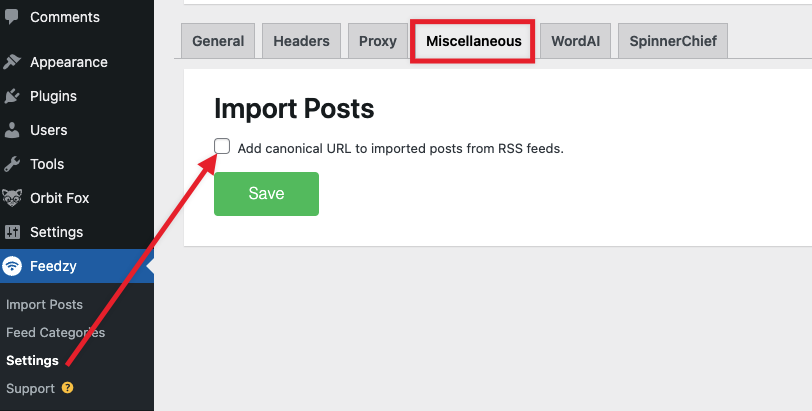
Task: Select the Proxy tab
Action: (x=378, y=41)
